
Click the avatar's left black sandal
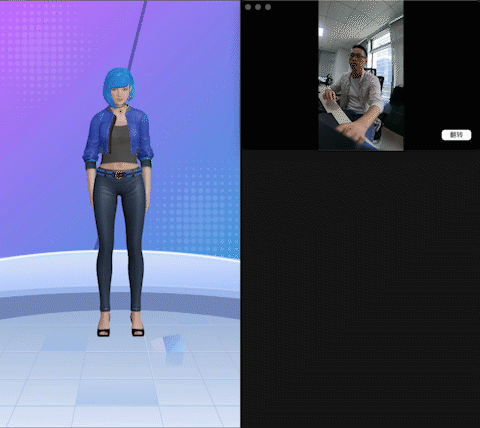[x=104, y=328]
